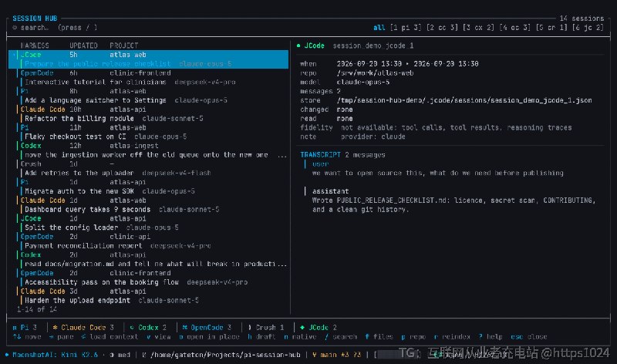The height and width of the screenshot is (364, 617).
Task: Click the 'v view' shortcut hint
Action: [x=159, y=337]
